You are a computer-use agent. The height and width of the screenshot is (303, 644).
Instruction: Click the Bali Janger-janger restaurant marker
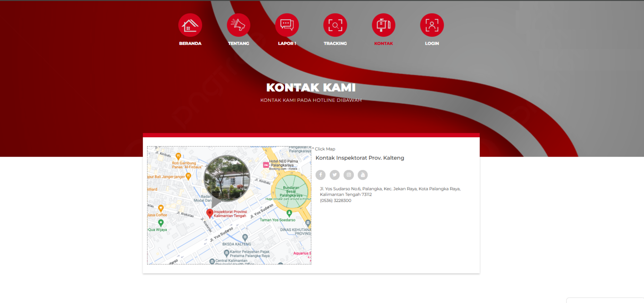point(188,177)
